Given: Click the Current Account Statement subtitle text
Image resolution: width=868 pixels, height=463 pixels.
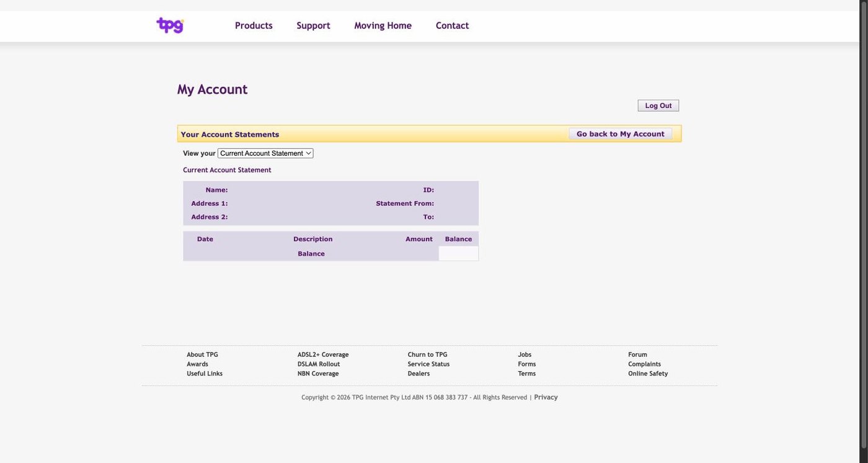Looking at the screenshot, I should [x=227, y=170].
